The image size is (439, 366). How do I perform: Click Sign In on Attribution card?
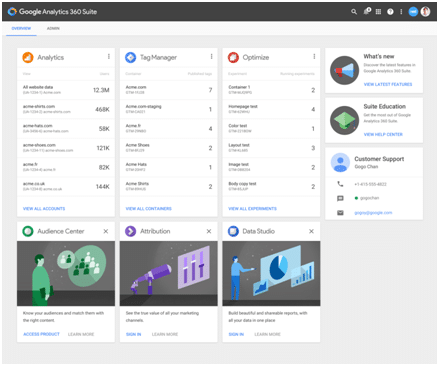[134, 334]
